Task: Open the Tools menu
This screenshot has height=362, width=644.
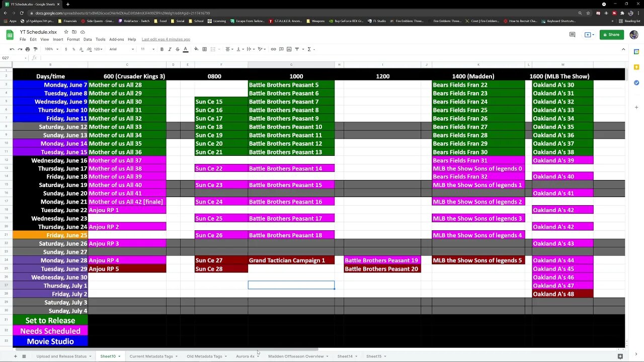Action: click(101, 39)
